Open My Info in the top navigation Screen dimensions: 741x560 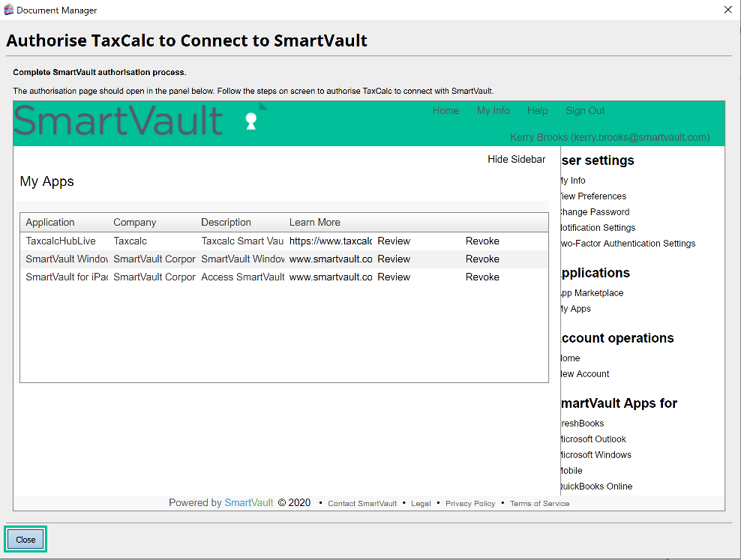[493, 110]
